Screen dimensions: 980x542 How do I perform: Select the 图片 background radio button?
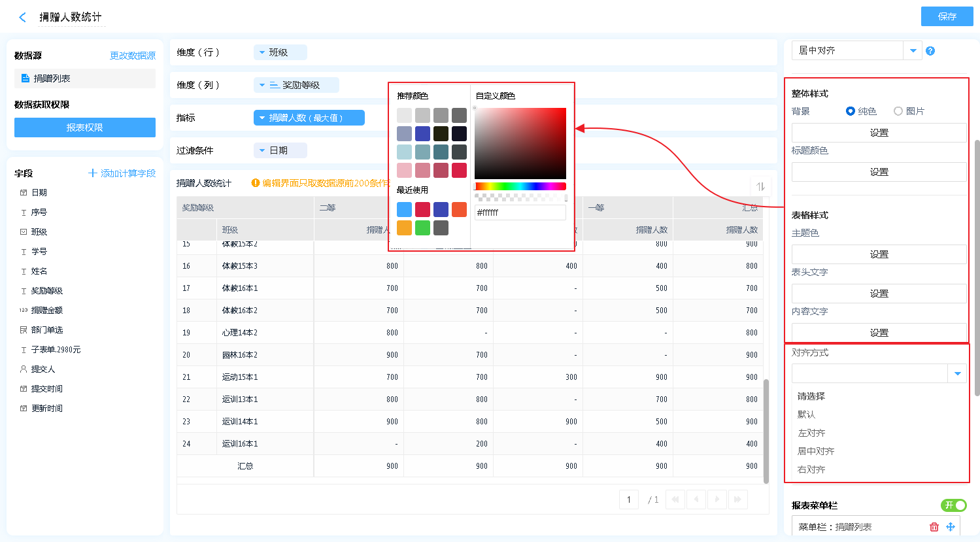tap(898, 111)
